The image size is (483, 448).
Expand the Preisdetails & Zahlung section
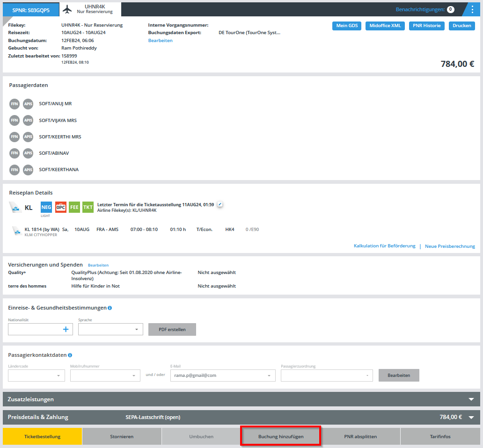[471, 417]
